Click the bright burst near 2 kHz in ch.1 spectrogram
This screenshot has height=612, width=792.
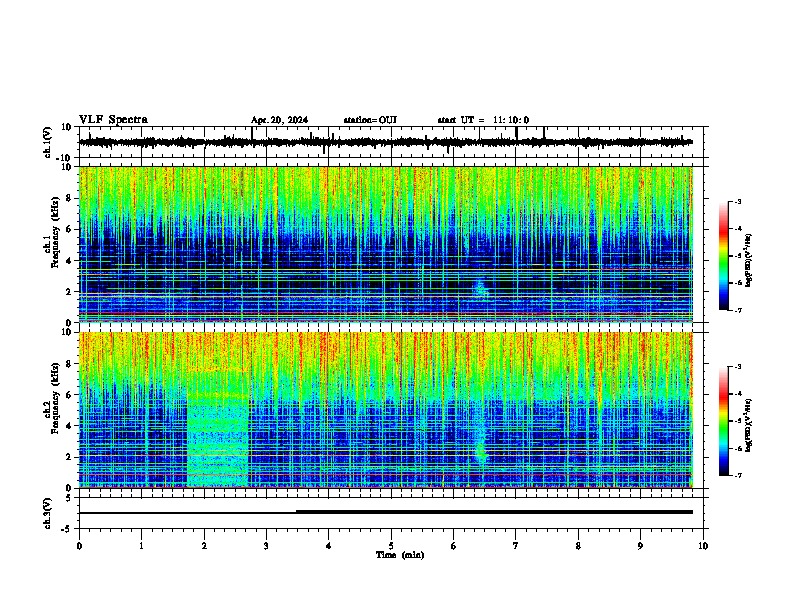point(480,288)
